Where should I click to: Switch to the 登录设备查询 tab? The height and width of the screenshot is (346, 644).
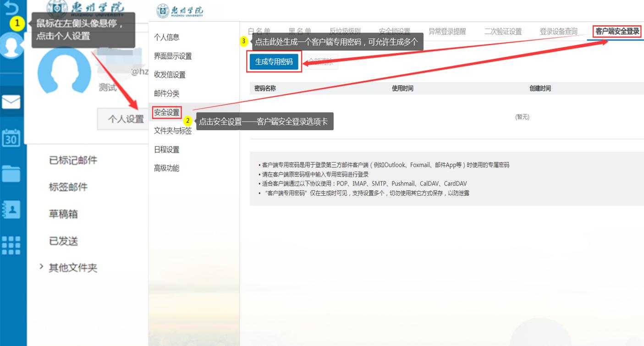pos(558,32)
